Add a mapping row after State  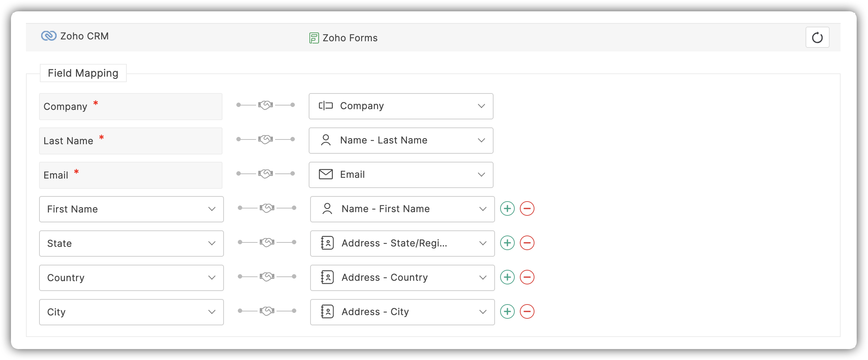tap(507, 243)
